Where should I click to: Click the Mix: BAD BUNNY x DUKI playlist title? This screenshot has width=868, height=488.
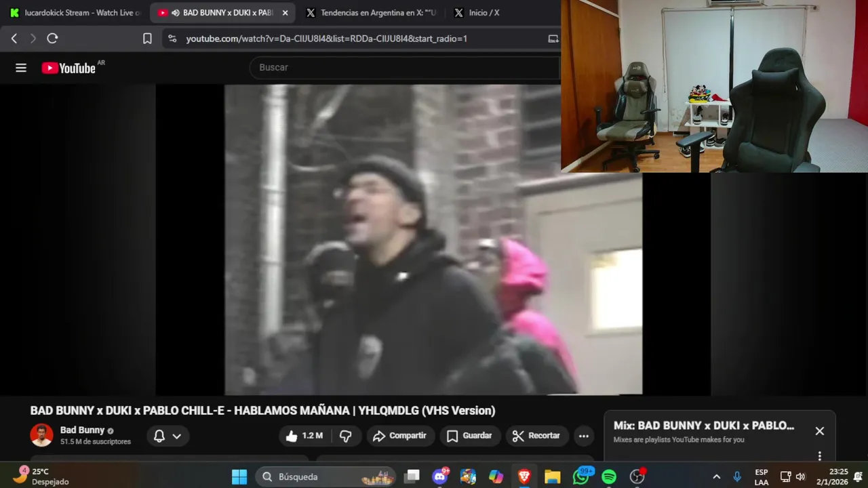coord(704,426)
